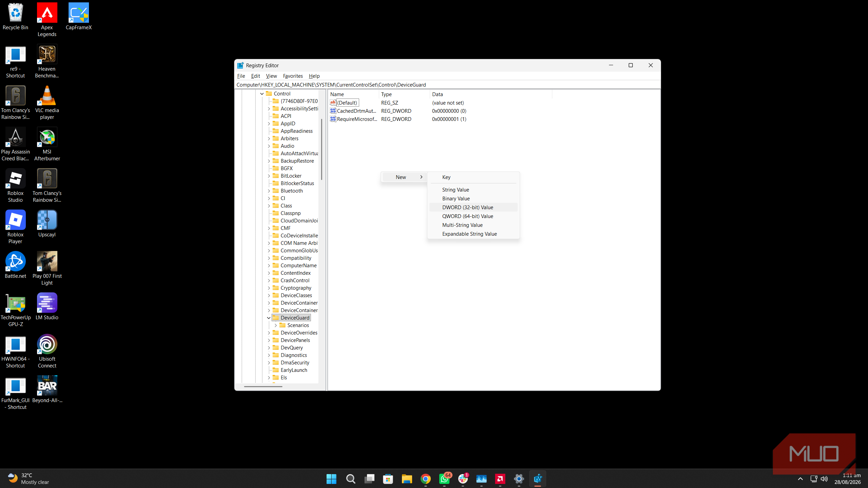Collapse the Control tree node
Screen dimensions: 868x488
point(262,94)
